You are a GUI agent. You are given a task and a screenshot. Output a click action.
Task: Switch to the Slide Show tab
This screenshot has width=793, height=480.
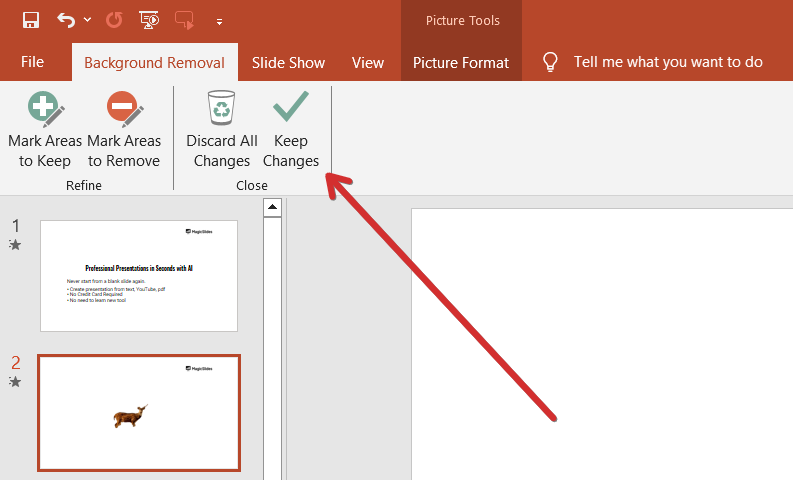pos(288,63)
